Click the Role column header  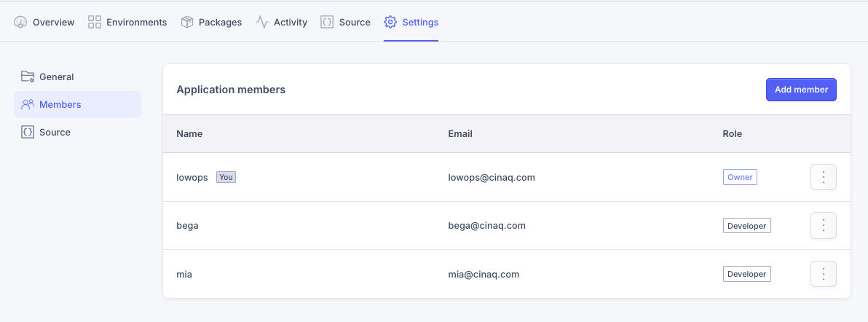(x=733, y=133)
